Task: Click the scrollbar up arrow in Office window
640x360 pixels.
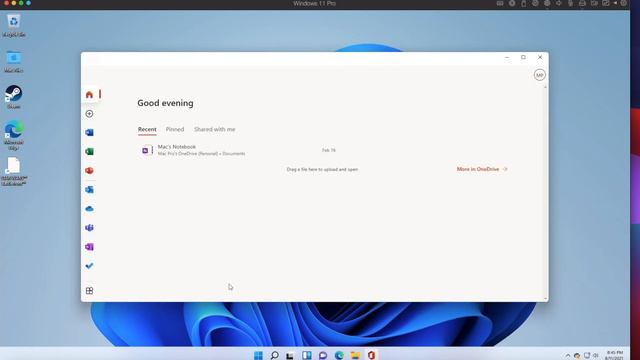Action: [545, 87]
